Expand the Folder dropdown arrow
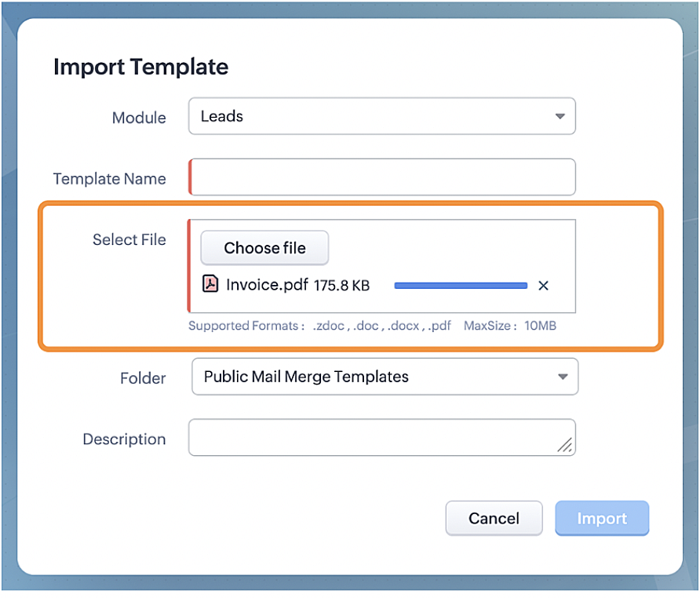Screen dimensions: 700x598 pos(562,377)
